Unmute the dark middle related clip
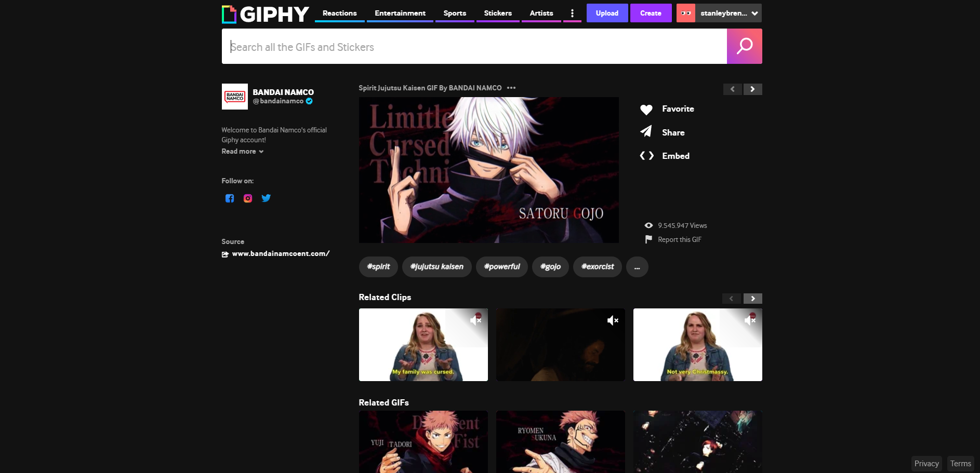The width and height of the screenshot is (980, 473). (613, 320)
